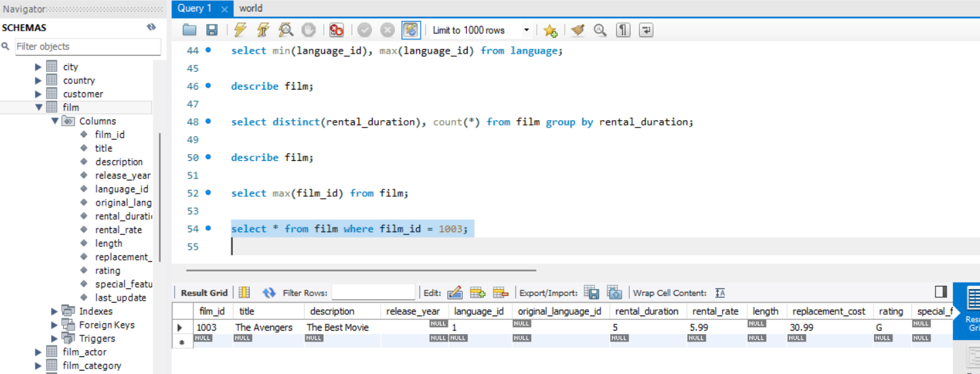Screen dimensions: 980x374
Task: Select the rating column in tree
Action: (x=108, y=270)
